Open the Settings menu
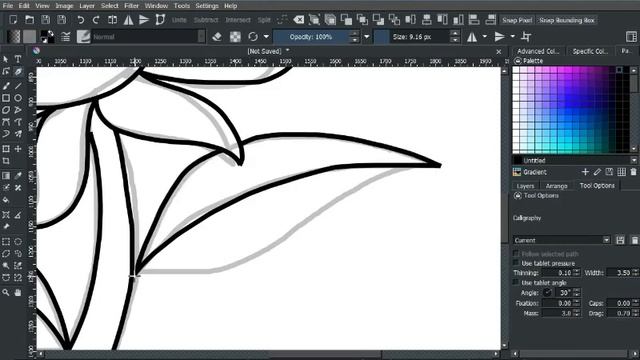Image resolution: width=640 pixels, height=360 pixels. (207, 6)
